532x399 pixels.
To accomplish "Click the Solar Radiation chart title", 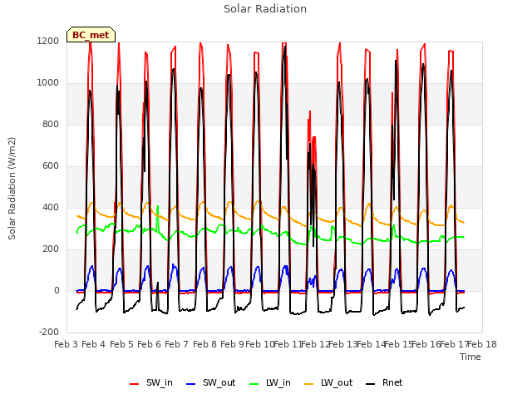I will click(265, 9).
